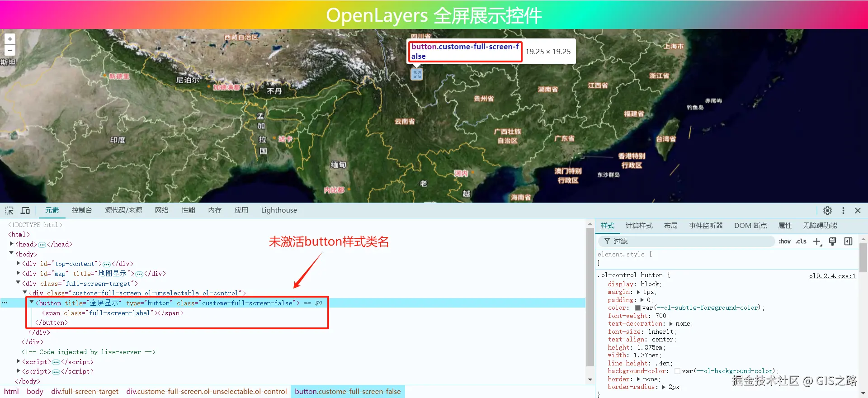Screen dimensions: 868x398
Task: Toggle the computed styles sidebar icon
Action: (848, 242)
